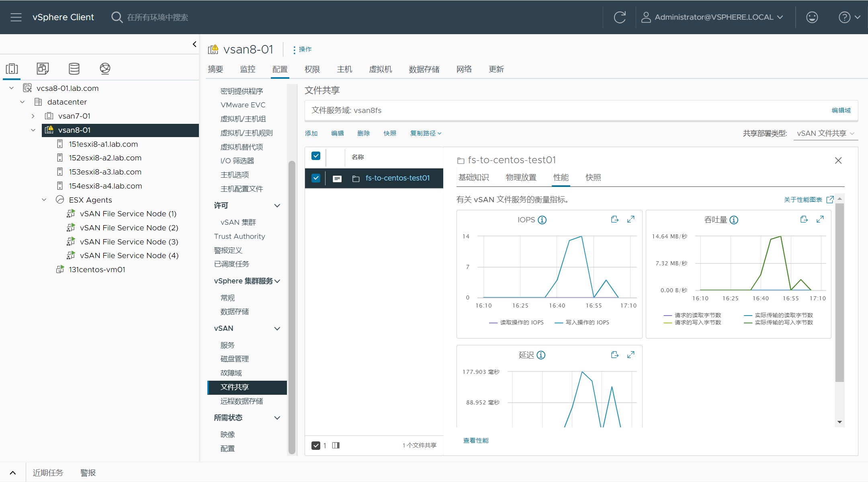Image resolution: width=868 pixels, height=482 pixels.
Task: Switch to Storage inventory view
Action: click(x=74, y=69)
